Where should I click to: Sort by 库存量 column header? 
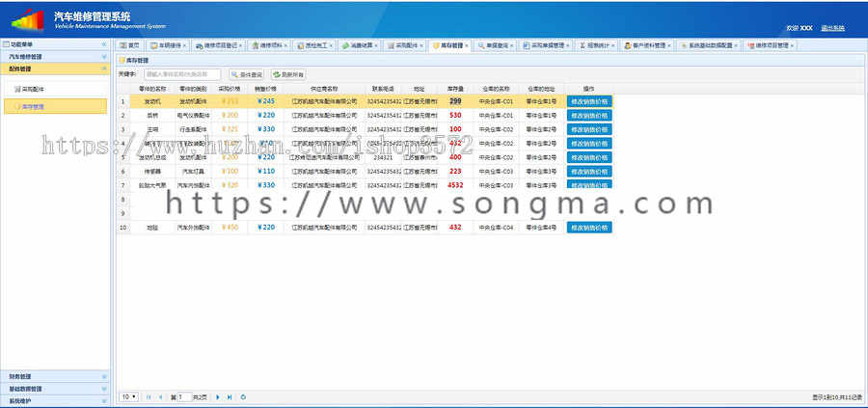click(455, 89)
